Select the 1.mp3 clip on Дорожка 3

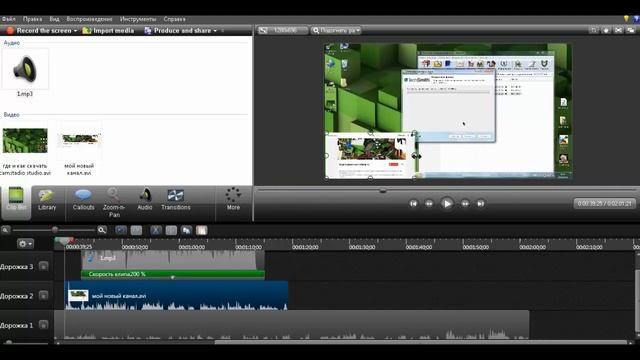[173, 260]
